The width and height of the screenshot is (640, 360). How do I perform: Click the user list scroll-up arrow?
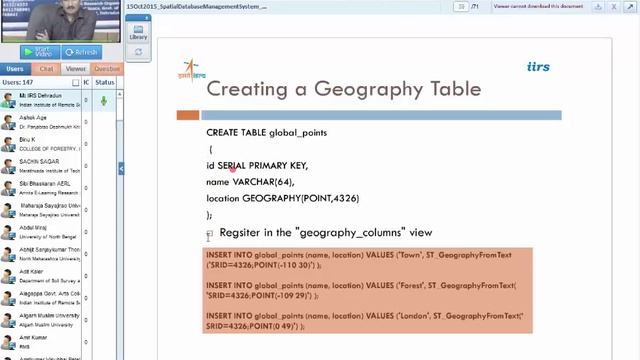120,94
